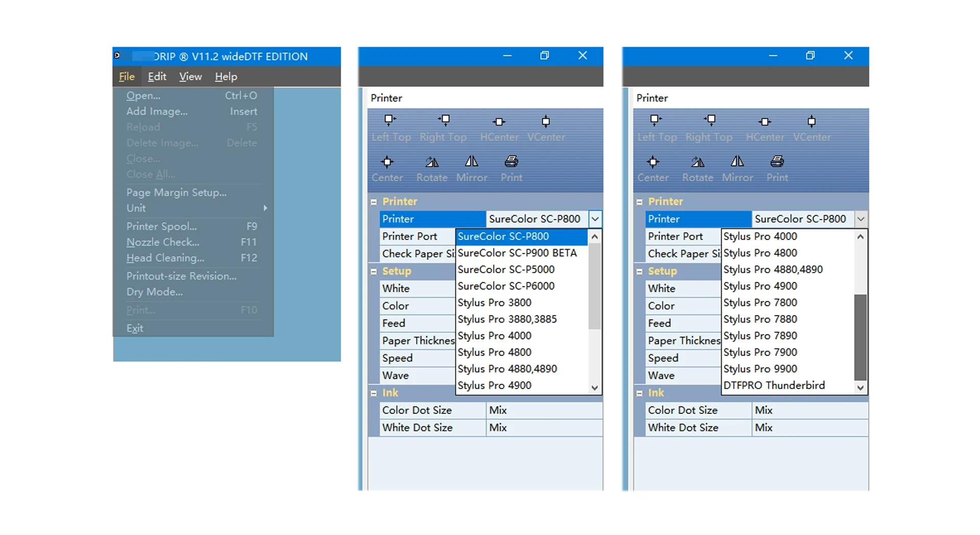Click the White Dot Size value in the right window

[810, 428]
